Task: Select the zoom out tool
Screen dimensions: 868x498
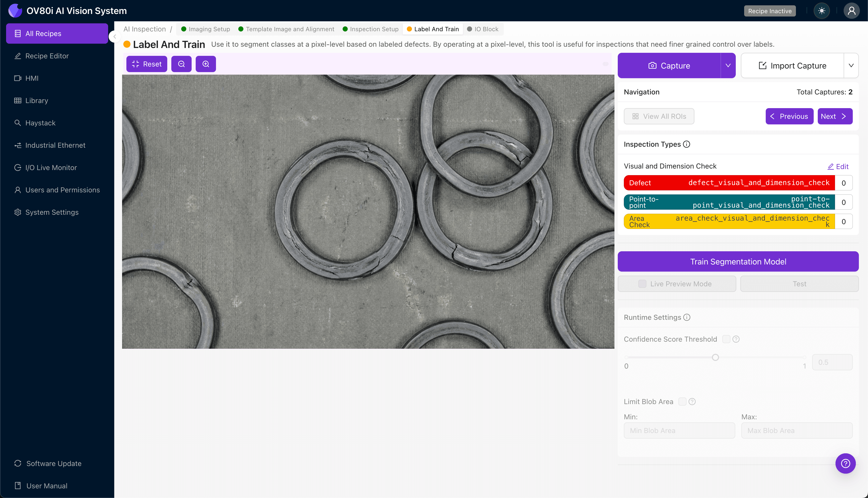Action: pos(181,64)
